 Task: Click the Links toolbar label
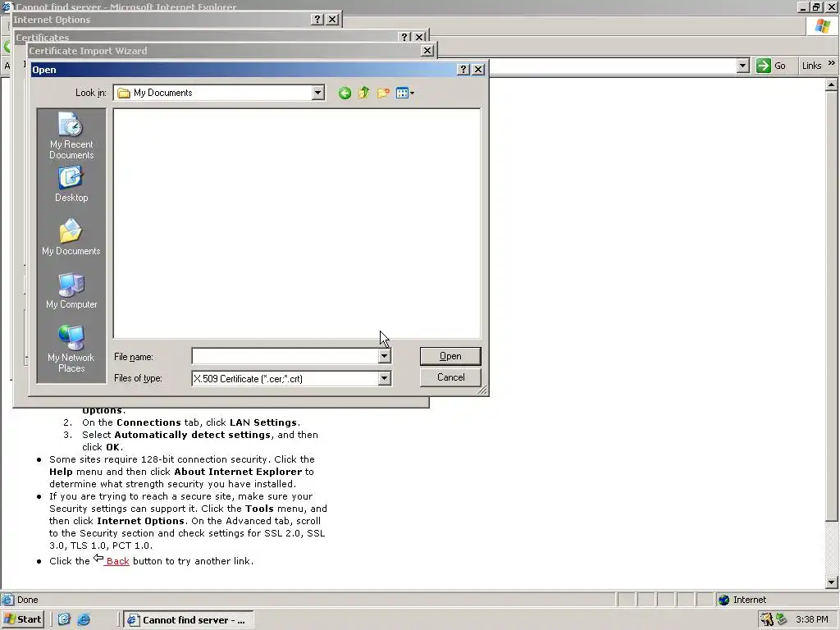tap(811, 66)
